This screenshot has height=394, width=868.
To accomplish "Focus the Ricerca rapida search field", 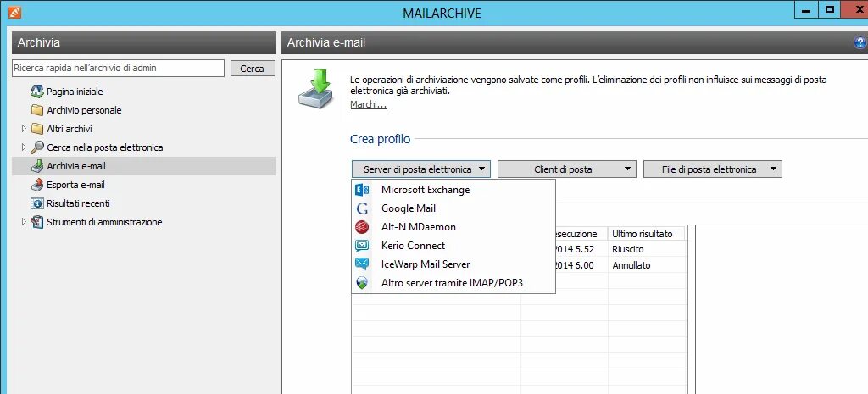I will [118, 68].
